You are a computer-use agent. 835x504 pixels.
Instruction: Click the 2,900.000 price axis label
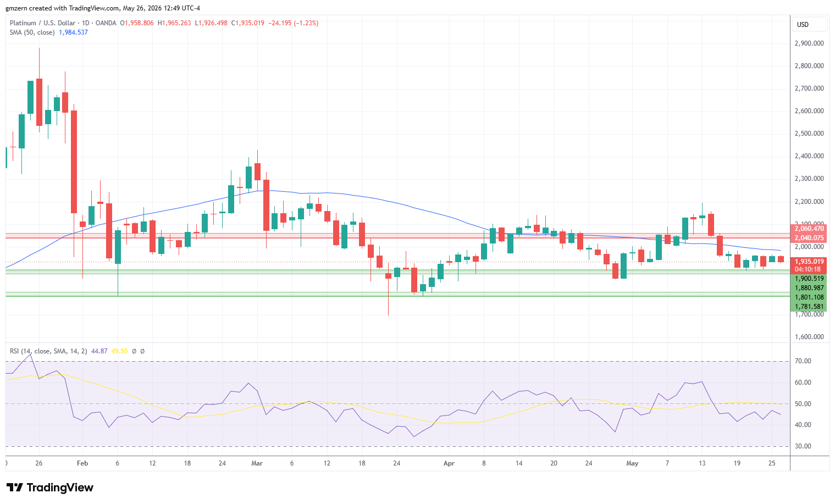tap(809, 43)
